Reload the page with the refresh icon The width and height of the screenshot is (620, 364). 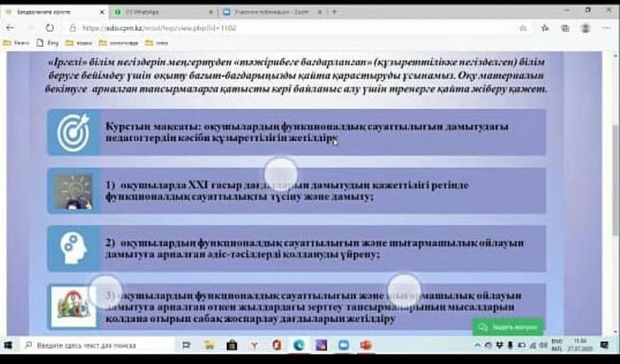point(49,28)
